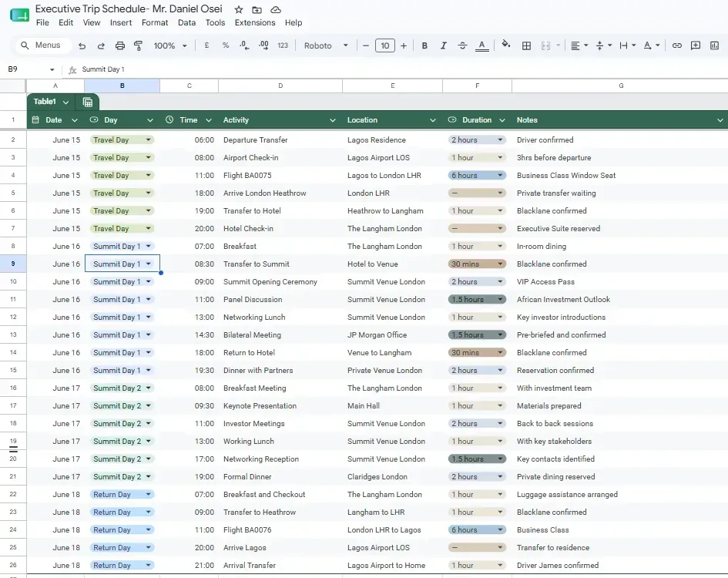Open the Tools menu
Image resolution: width=728 pixels, height=578 pixels.
pos(215,22)
